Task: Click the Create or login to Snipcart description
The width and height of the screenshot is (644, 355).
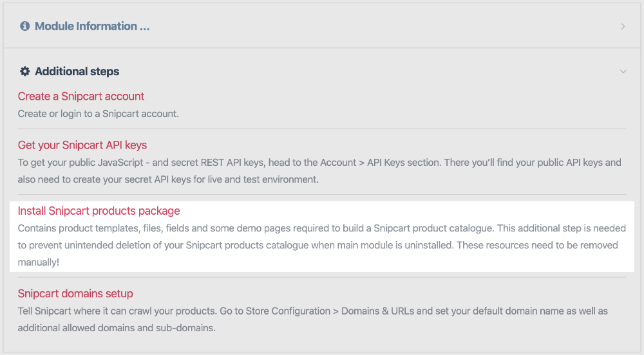Action: (x=98, y=114)
